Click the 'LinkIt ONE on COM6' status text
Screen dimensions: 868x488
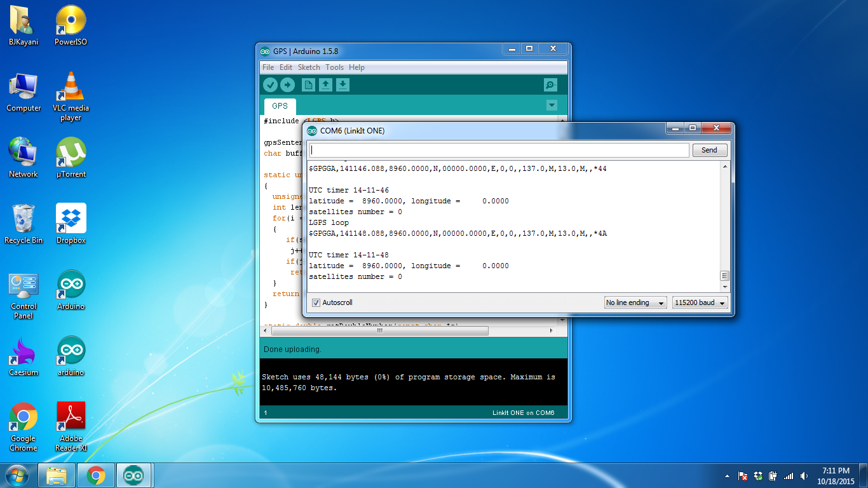click(524, 413)
